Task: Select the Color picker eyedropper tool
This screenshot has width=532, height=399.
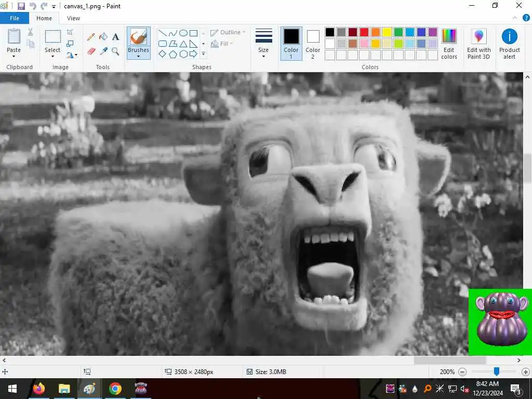Action: coord(103,51)
